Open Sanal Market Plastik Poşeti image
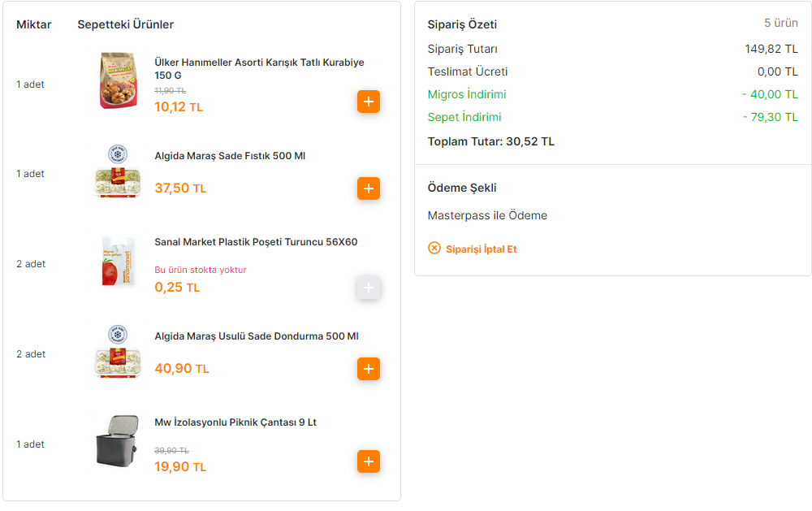 tap(118, 261)
